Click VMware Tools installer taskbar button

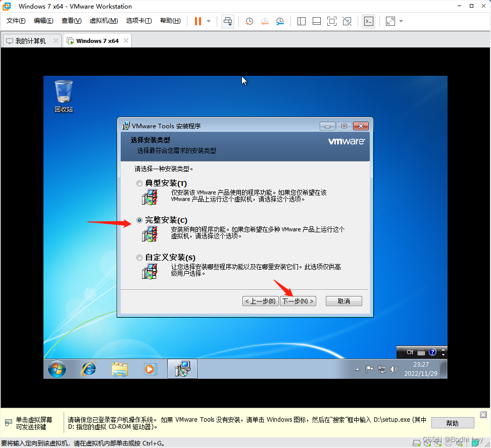[182, 369]
